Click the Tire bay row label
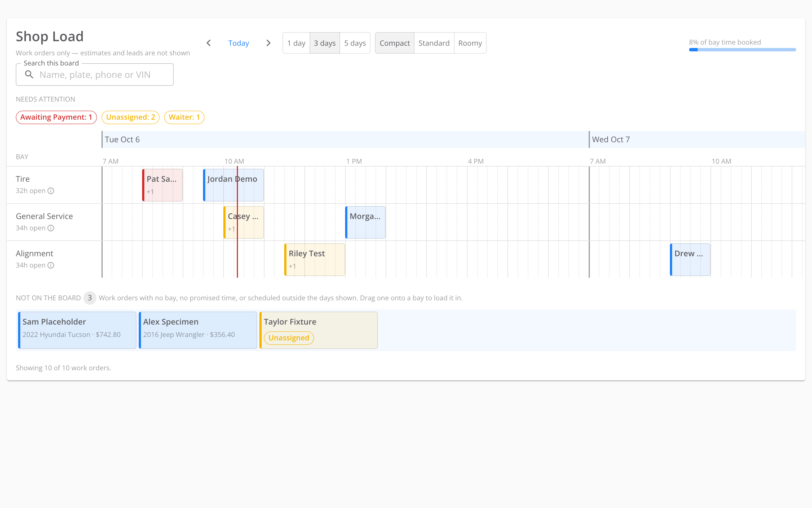The image size is (812, 508). coord(23,179)
